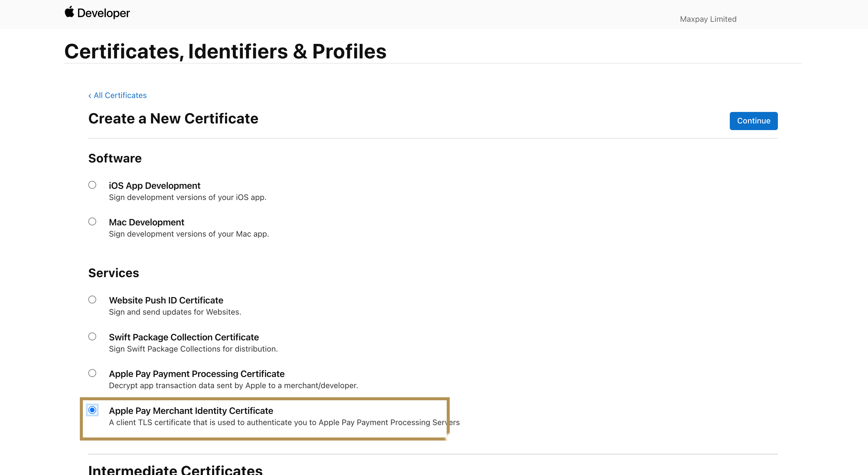Click the Maxpay Limited account name
The height and width of the screenshot is (475, 868).
pos(708,19)
